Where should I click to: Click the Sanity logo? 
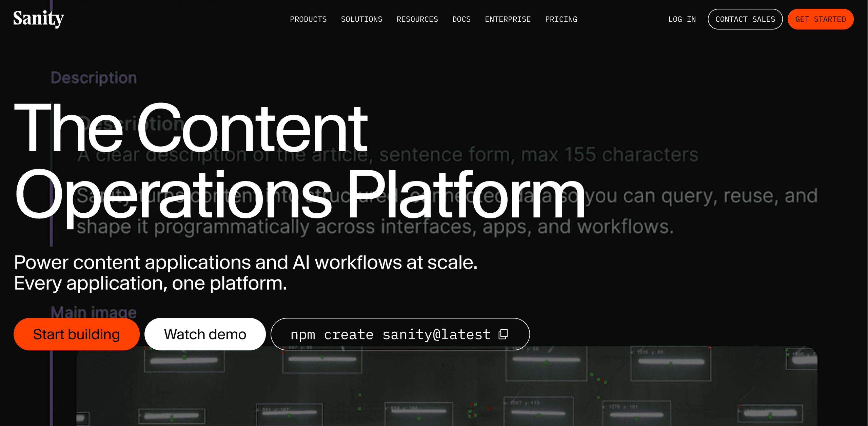point(38,19)
